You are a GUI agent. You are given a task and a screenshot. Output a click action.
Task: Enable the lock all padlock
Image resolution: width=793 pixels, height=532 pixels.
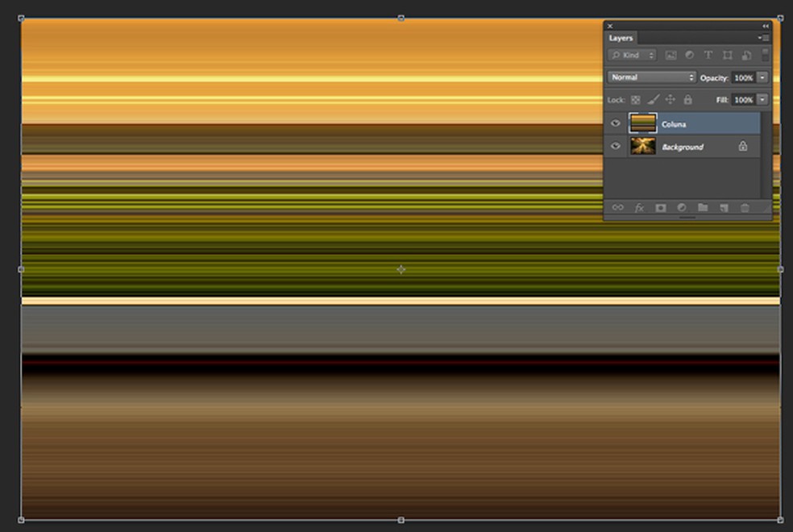(x=687, y=100)
